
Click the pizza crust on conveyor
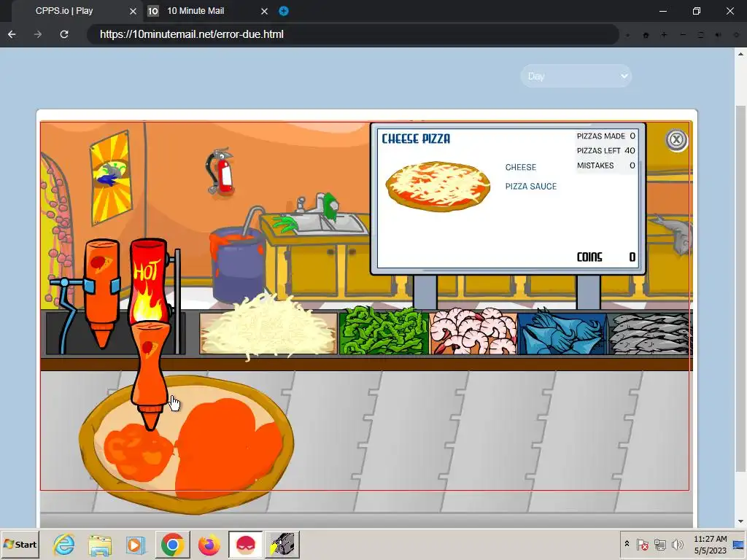[x=186, y=446]
